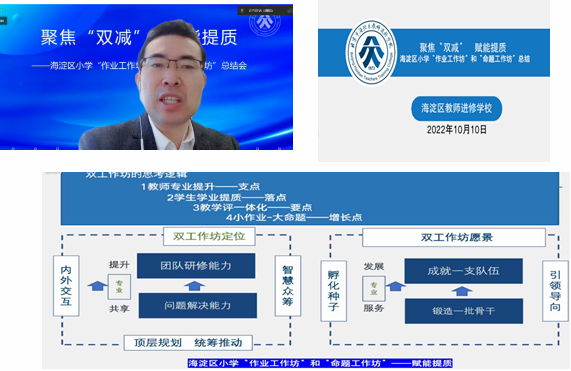Click the vertical 孵化种子 box
The height and width of the screenshot is (371, 571).
(333, 291)
